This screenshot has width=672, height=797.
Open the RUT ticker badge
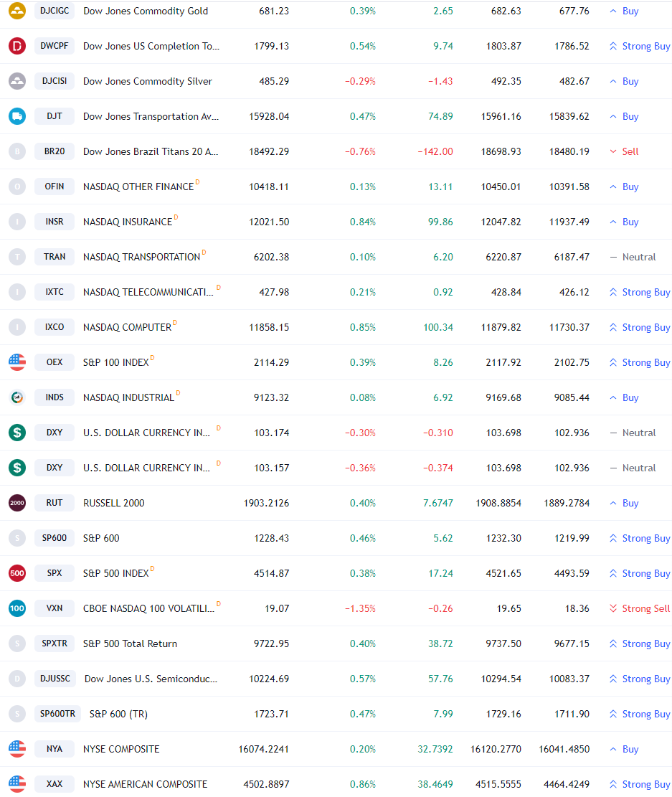pos(55,503)
